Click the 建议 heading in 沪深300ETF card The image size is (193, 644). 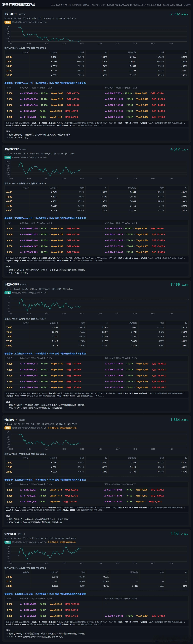[8, 267]
